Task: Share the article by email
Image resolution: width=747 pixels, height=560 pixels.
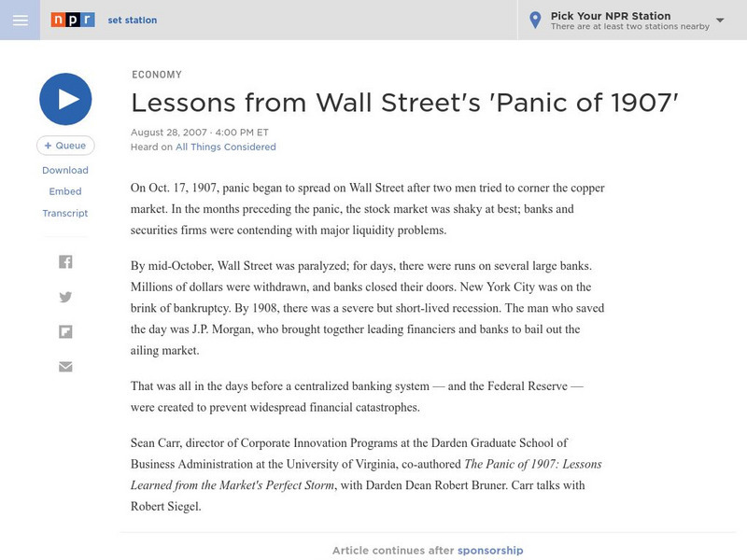Action: pos(65,366)
